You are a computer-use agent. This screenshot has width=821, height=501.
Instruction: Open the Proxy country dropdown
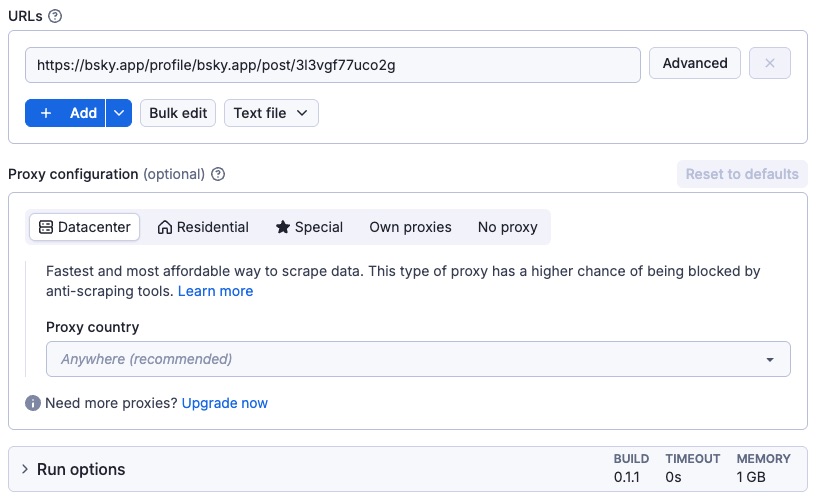418,359
